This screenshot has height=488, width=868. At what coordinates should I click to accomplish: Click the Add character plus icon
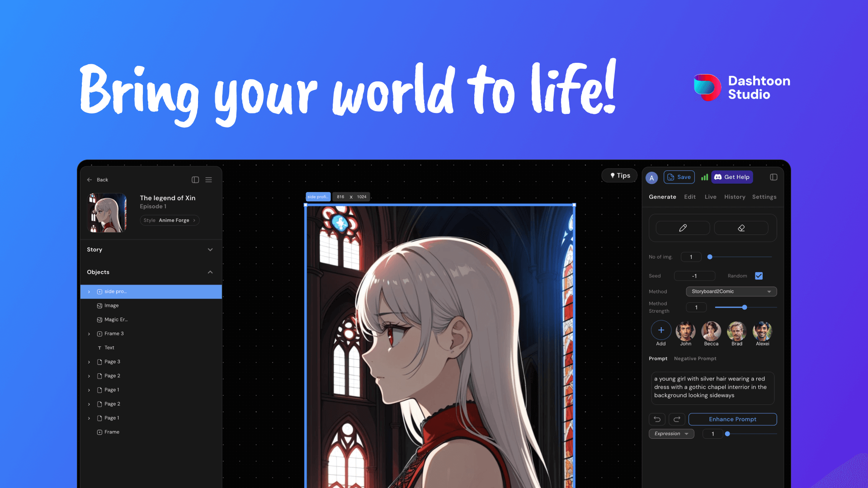[x=661, y=330]
